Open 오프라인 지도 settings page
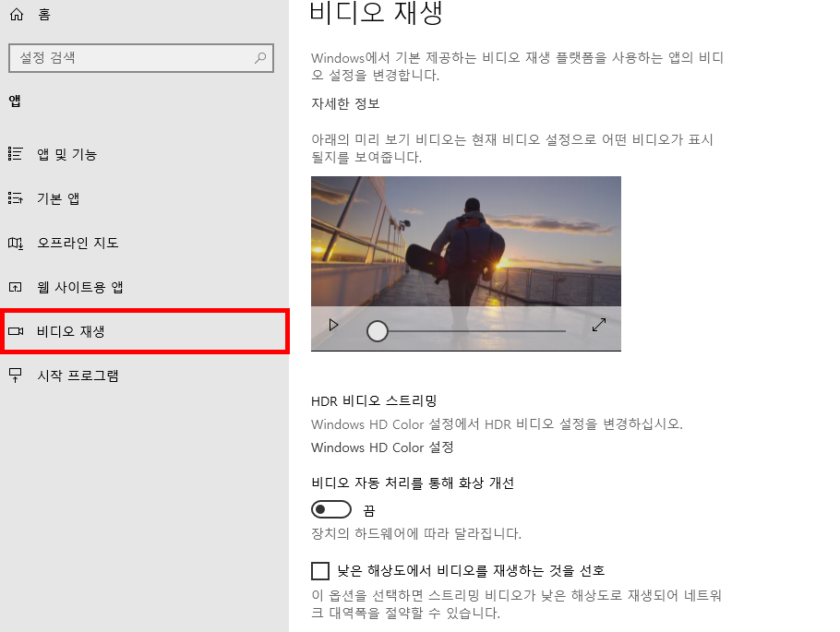840x632 pixels. click(x=145, y=244)
